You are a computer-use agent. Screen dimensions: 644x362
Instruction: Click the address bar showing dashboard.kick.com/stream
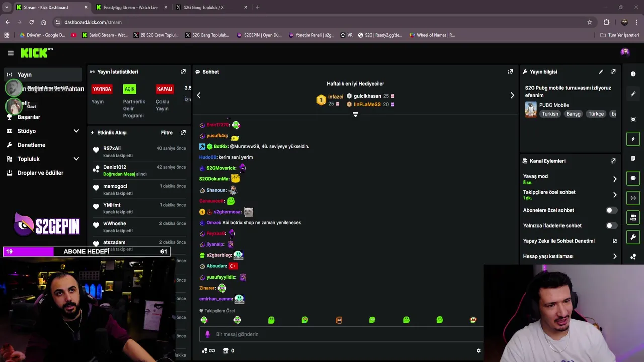coord(322,22)
